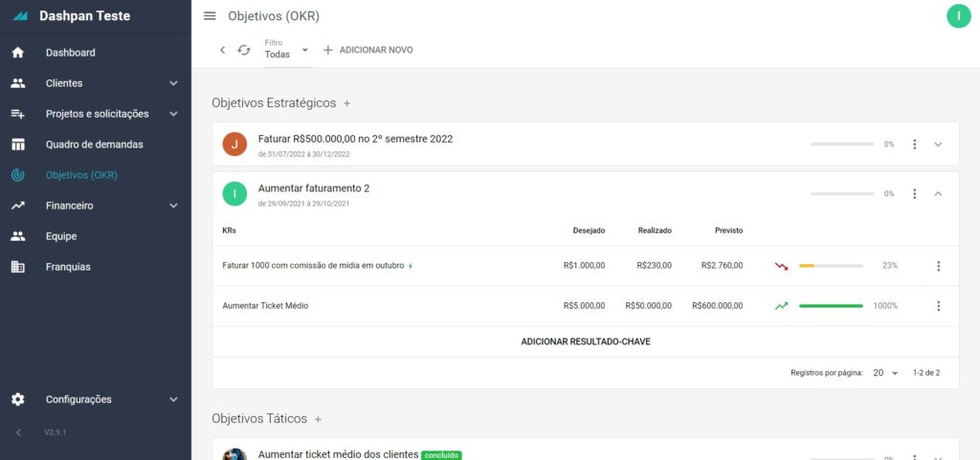Image resolution: width=980 pixels, height=460 pixels.
Task: Click the yellow 23% progress bar
Action: tap(831, 266)
